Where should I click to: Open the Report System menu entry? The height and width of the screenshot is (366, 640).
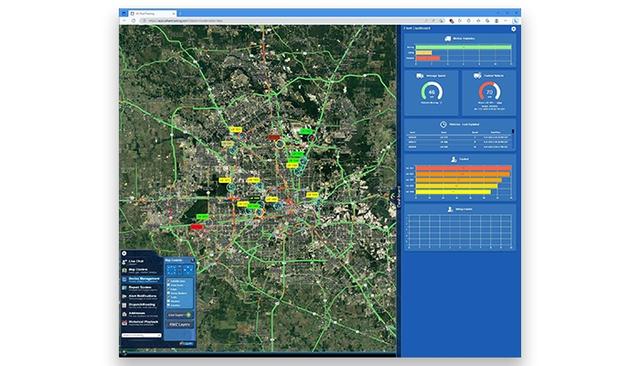coord(141,288)
